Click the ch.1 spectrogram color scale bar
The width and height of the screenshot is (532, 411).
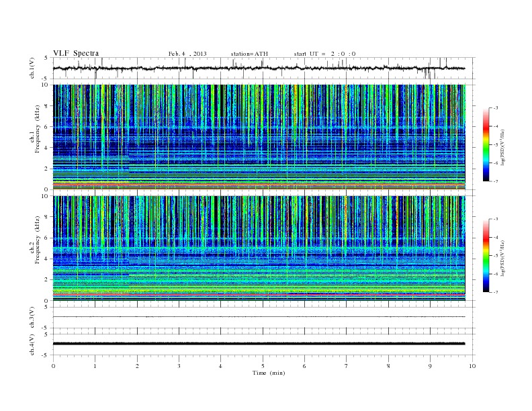486,144
